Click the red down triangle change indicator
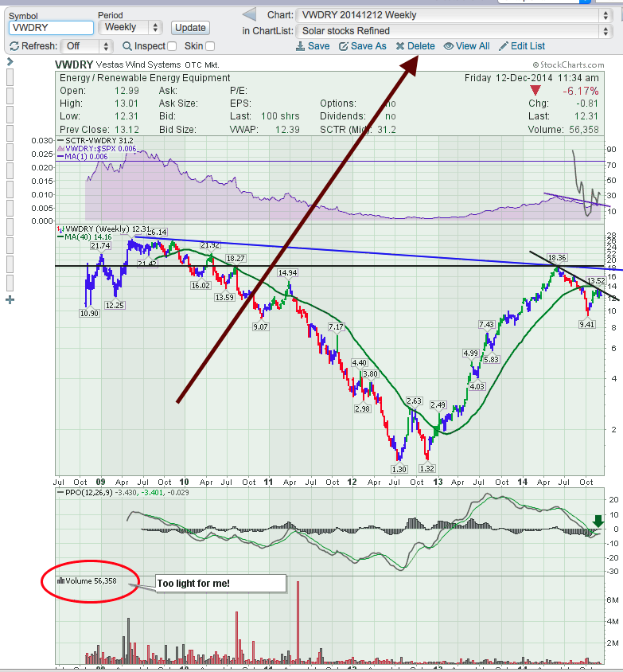 click(535, 91)
